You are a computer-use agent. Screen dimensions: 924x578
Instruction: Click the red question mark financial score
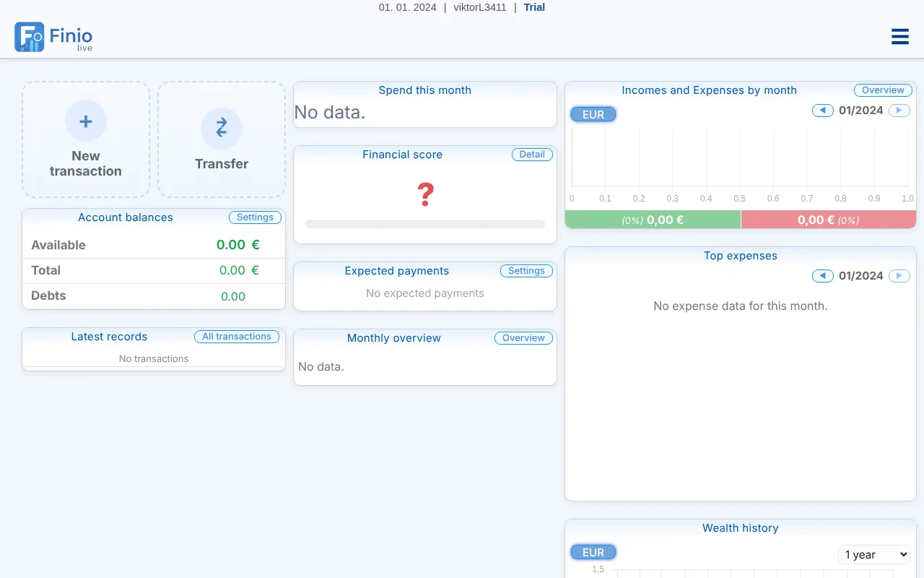[x=425, y=194]
